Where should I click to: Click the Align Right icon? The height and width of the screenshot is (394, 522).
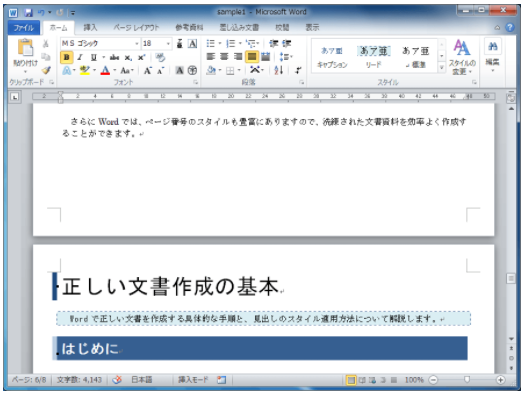coord(238,57)
